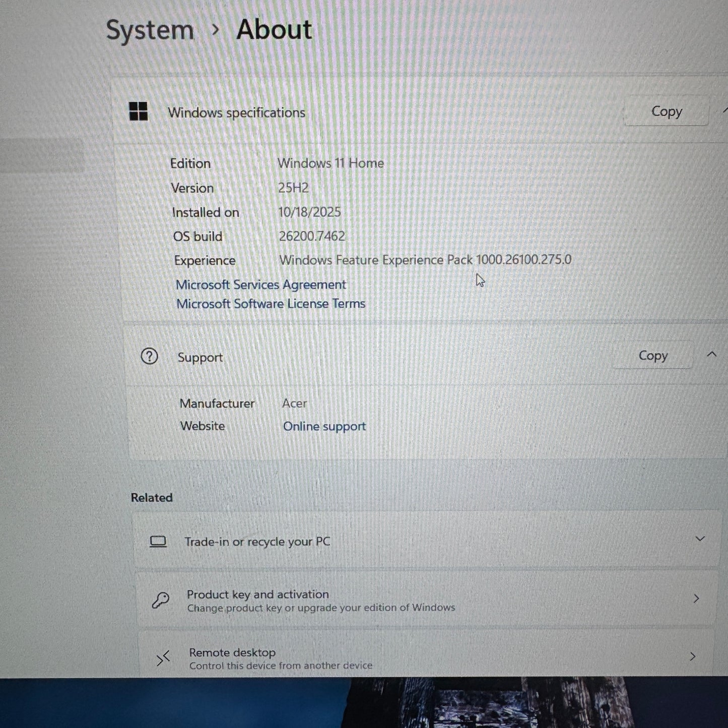Click the key icon for Product key
This screenshot has width=728, height=728.
[161, 600]
